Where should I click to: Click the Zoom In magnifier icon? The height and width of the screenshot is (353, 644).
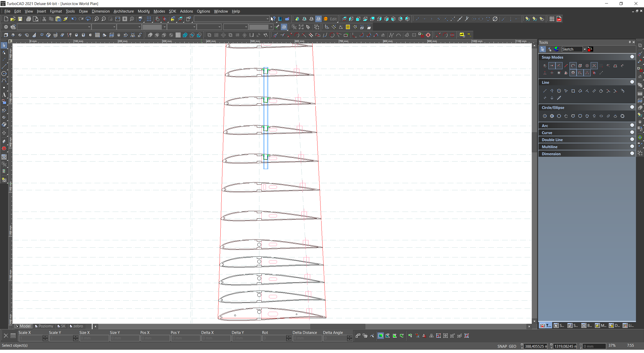click(x=96, y=19)
